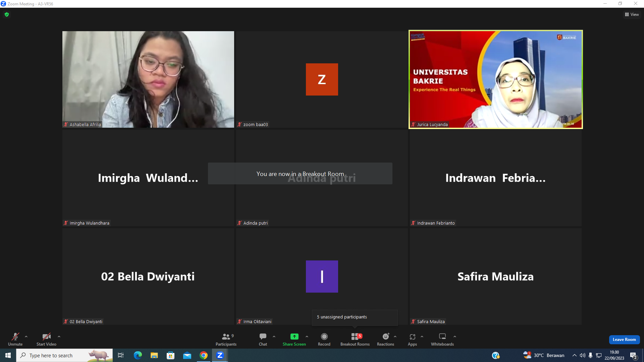Open Task View on taskbar
Viewport: 644px width, 362px height.
point(121,355)
